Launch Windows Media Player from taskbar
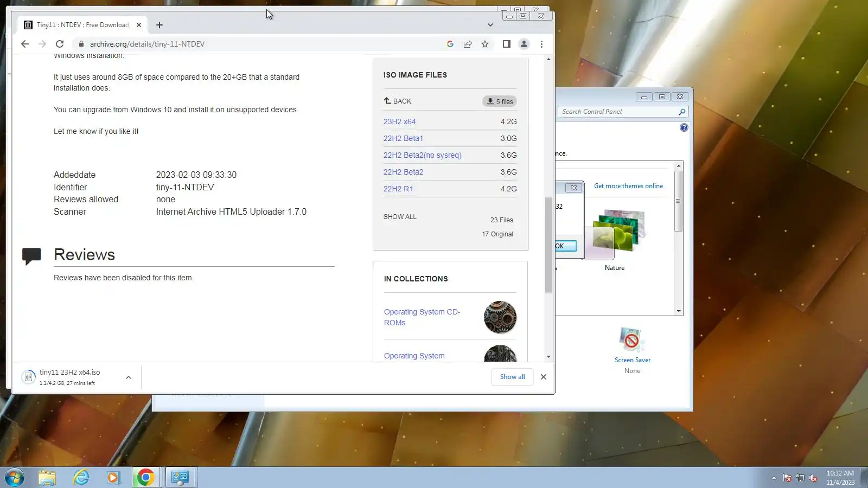 (113, 478)
